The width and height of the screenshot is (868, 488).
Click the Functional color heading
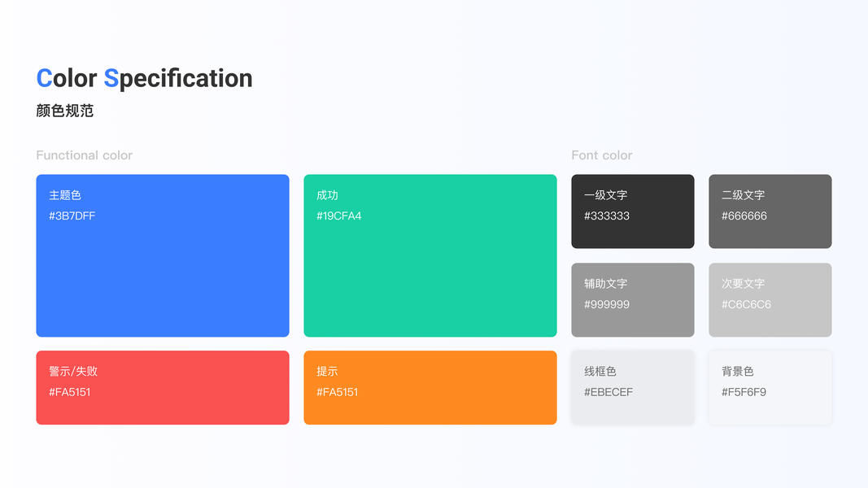coord(84,155)
